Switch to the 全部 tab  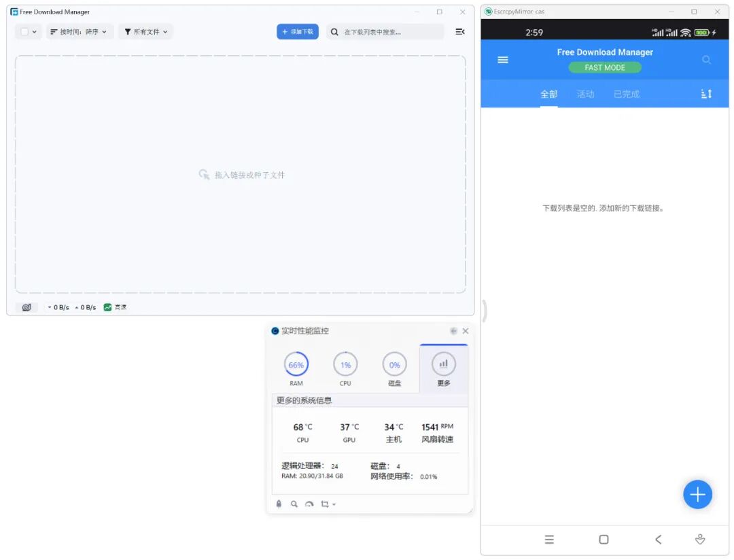548,94
